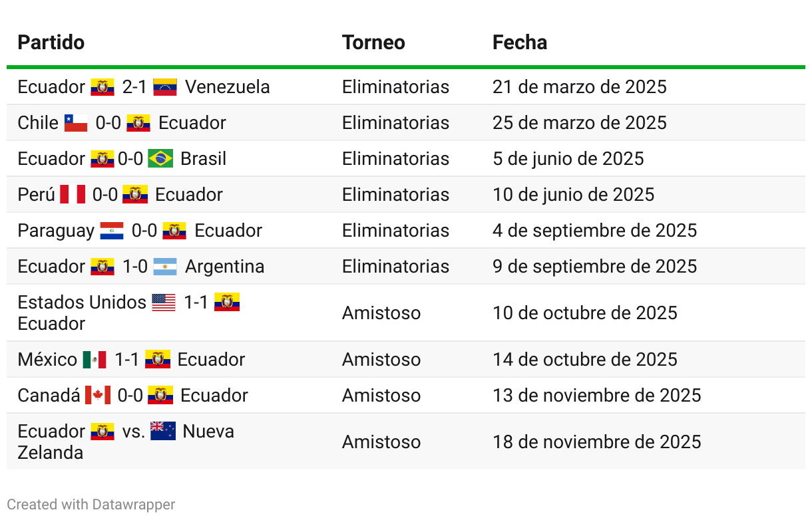Click the Canadá flag icon
The height and width of the screenshot is (520, 812).
point(98,396)
